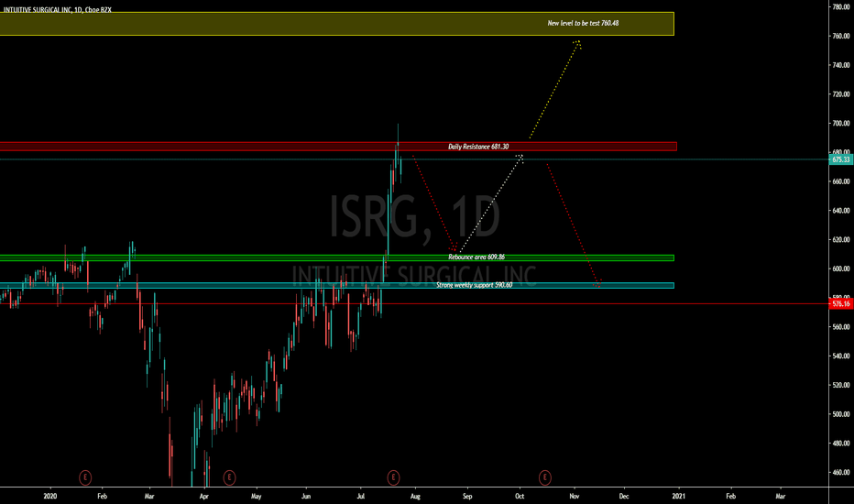Screen dimensions: 854x504
Task: Click the Jul label on the time axis
Action: click(360, 497)
